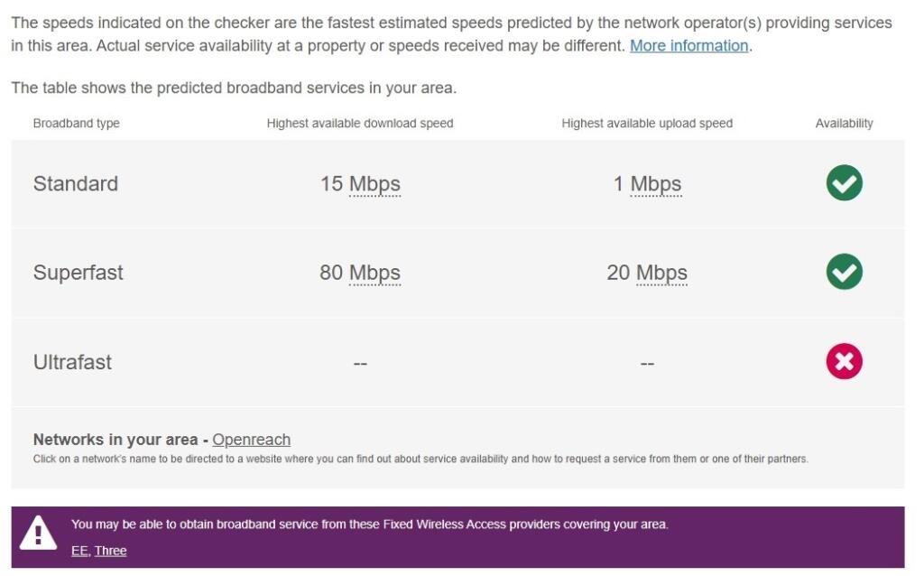This screenshot has width=924, height=576.
Task: Click the "80 Mbps" Superfast download figure
Action: click(x=360, y=272)
